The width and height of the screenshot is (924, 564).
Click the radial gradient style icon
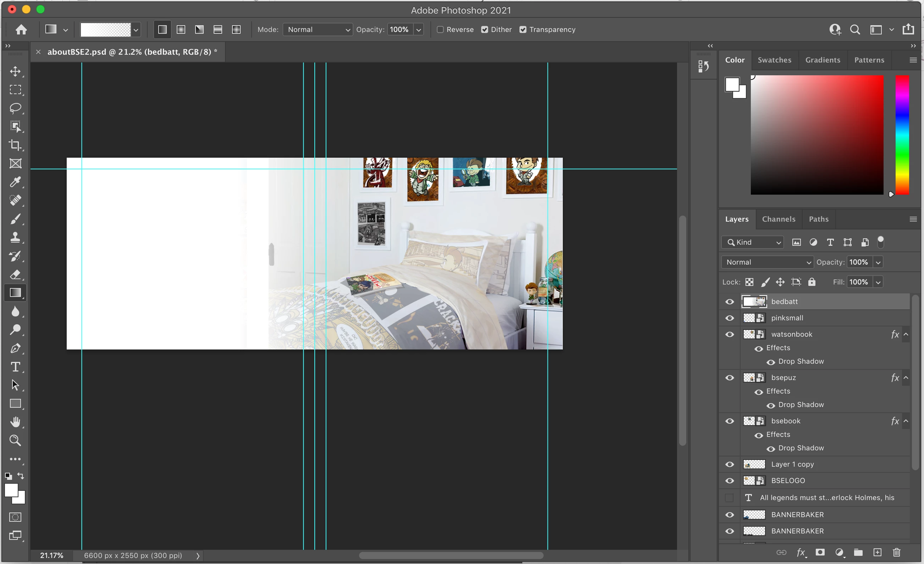(181, 29)
